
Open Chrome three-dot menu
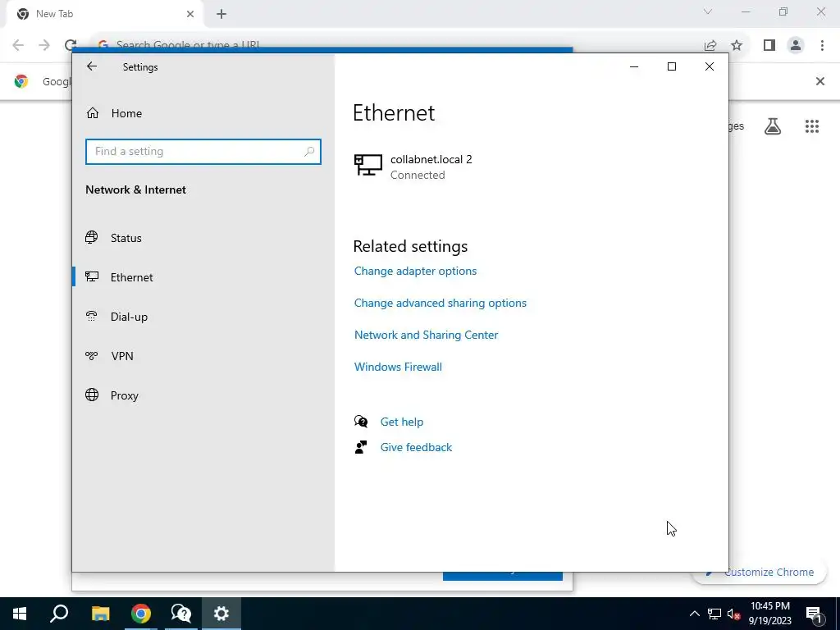[x=822, y=46]
